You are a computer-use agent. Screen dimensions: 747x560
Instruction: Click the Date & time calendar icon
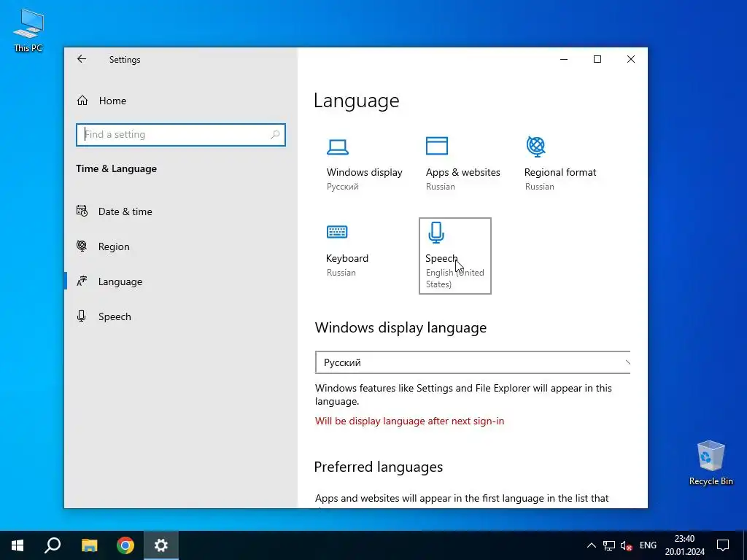tap(82, 211)
